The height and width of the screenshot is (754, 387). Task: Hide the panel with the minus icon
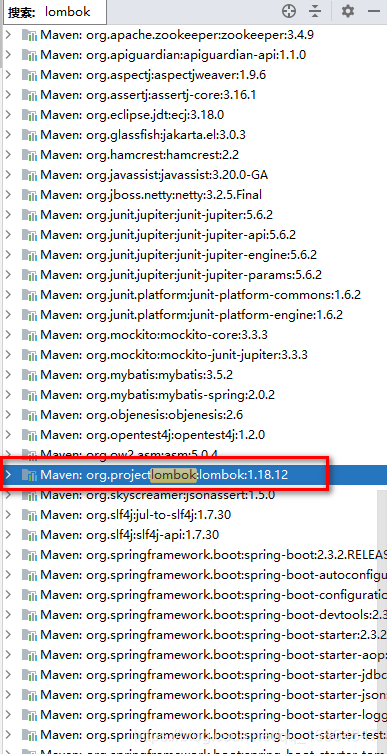374,11
